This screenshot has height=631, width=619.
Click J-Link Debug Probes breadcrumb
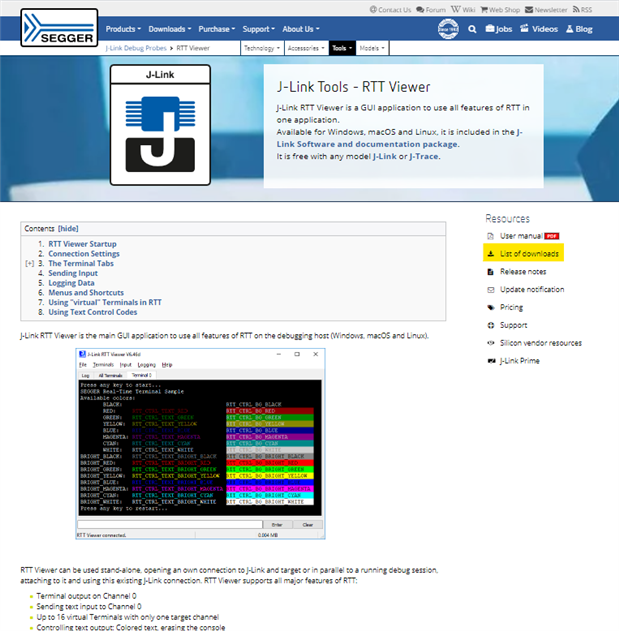point(136,48)
